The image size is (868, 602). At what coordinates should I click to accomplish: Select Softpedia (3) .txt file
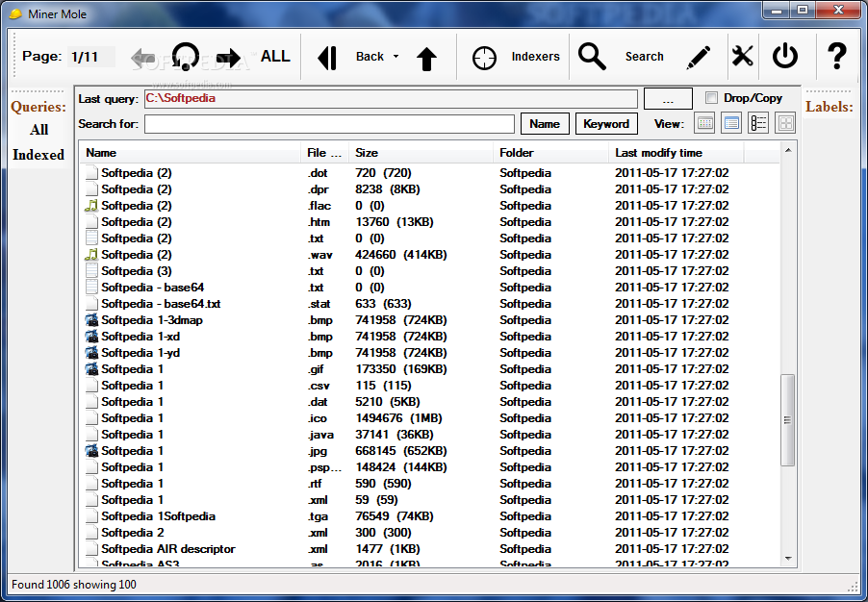tap(429, 271)
